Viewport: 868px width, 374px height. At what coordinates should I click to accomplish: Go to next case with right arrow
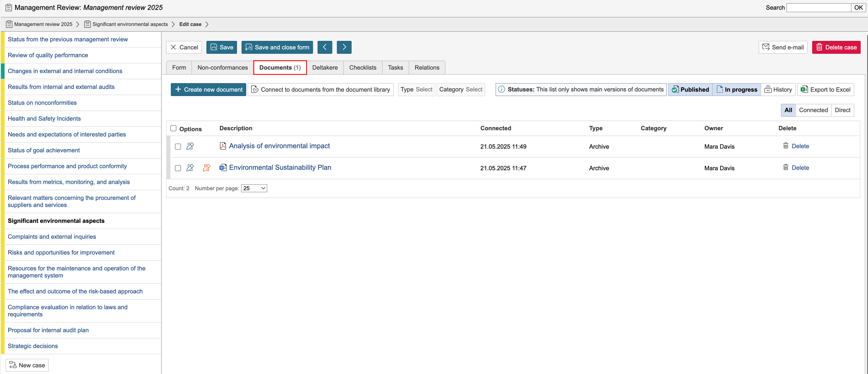tap(344, 47)
